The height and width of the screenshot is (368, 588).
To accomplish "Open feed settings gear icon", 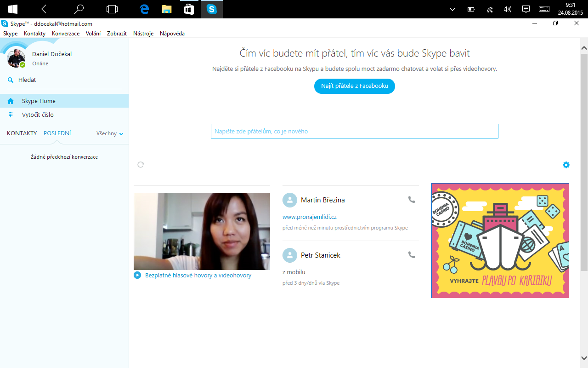I will coord(566,165).
